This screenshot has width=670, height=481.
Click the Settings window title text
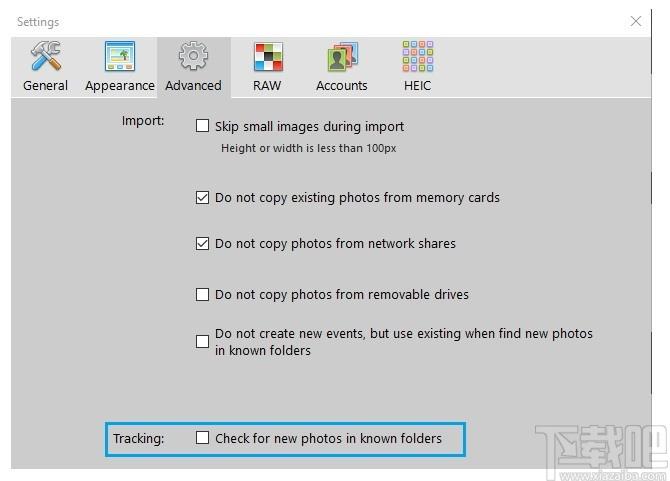38,22
